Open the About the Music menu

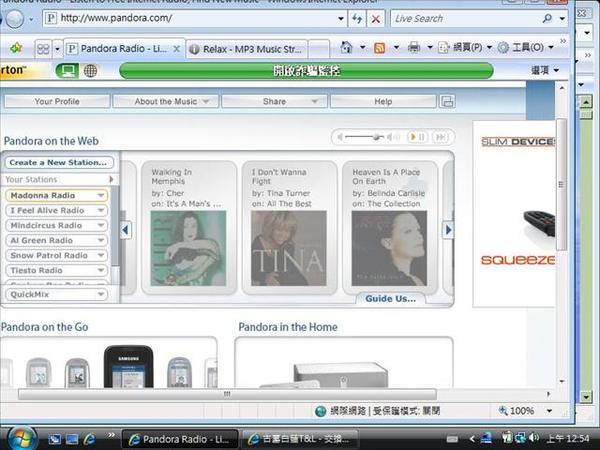166,101
